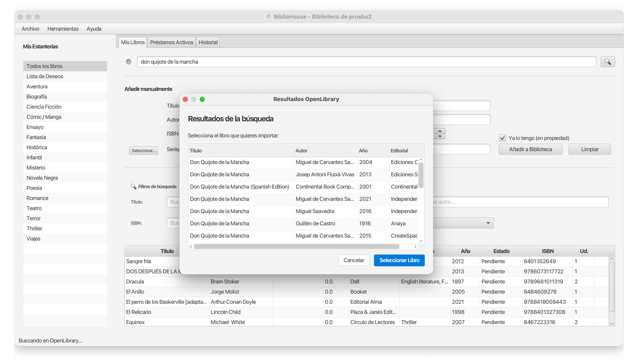The width and height of the screenshot is (638, 364).
Task: Select Ciencia Ficción shelf
Action: tap(44, 107)
